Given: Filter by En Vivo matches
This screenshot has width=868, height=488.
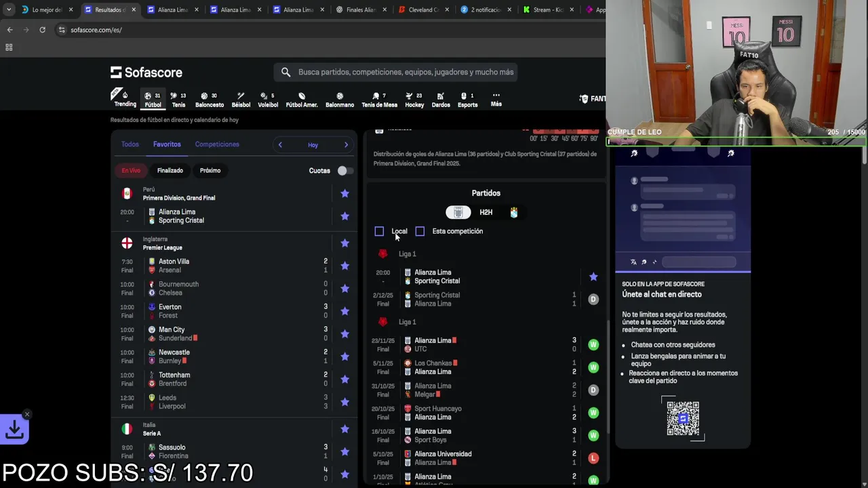Looking at the screenshot, I should pyautogui.click(x=131, y=170).
